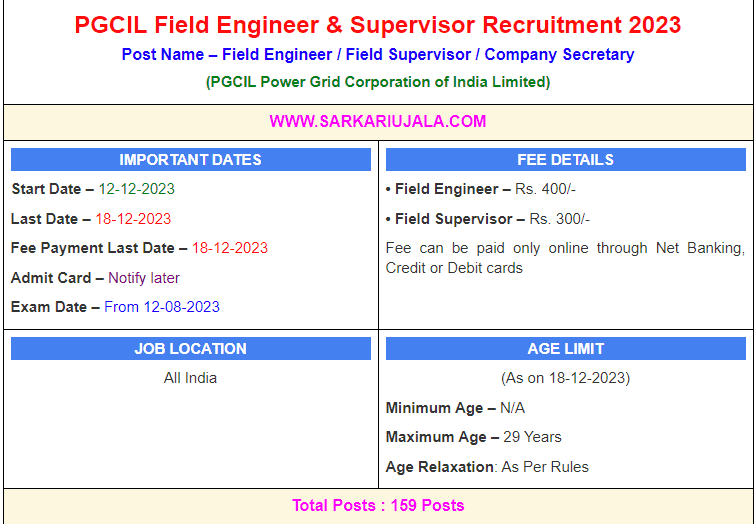Click the Field Engineer Rs. 400/- fee line
Viewport: 755px width, 524px height.
[480, 189]
